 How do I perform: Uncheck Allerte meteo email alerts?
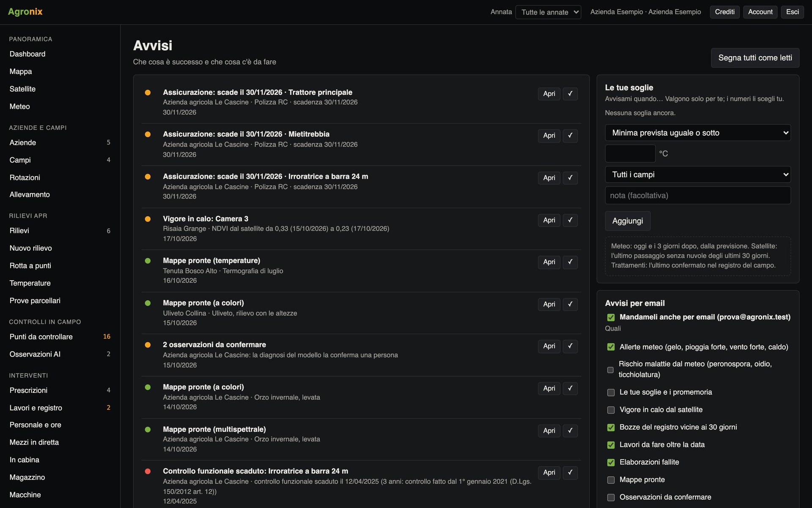tap(611, 347)
